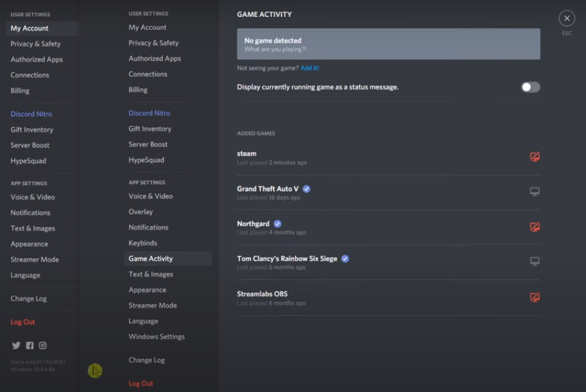Open Voice & Video above the Overlay item
This screenshot has height=392, width=586.
click(x=150, y=196)
